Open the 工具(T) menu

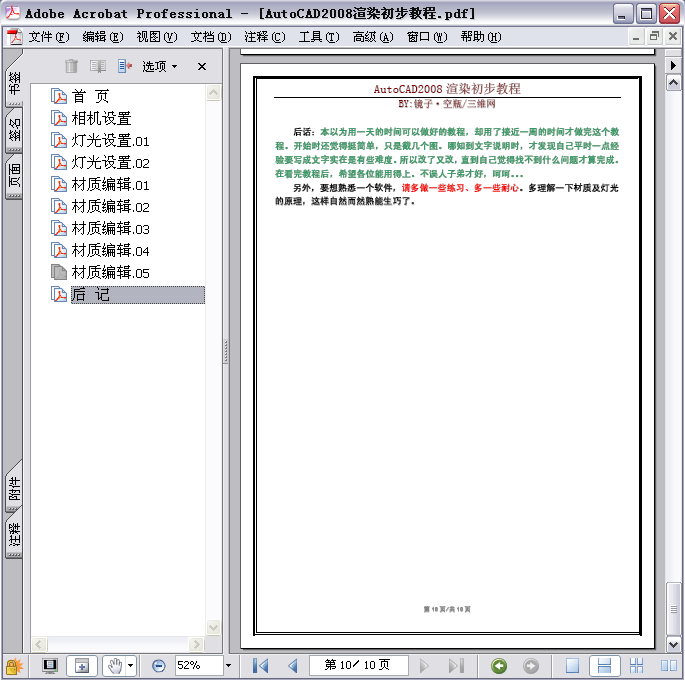[x=319, y=37]
